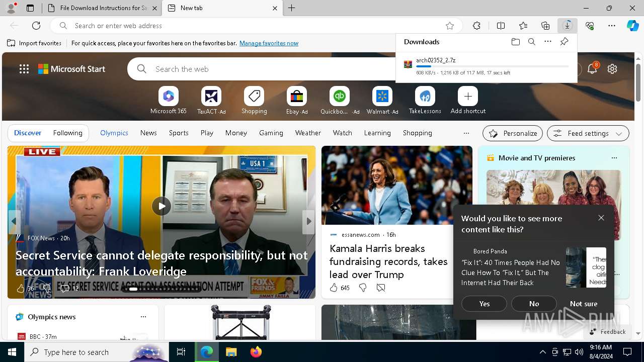This screenshot has height=362, width=644.
Task: Open comments on Kamala Harris article
Action: tap(381, 288)
